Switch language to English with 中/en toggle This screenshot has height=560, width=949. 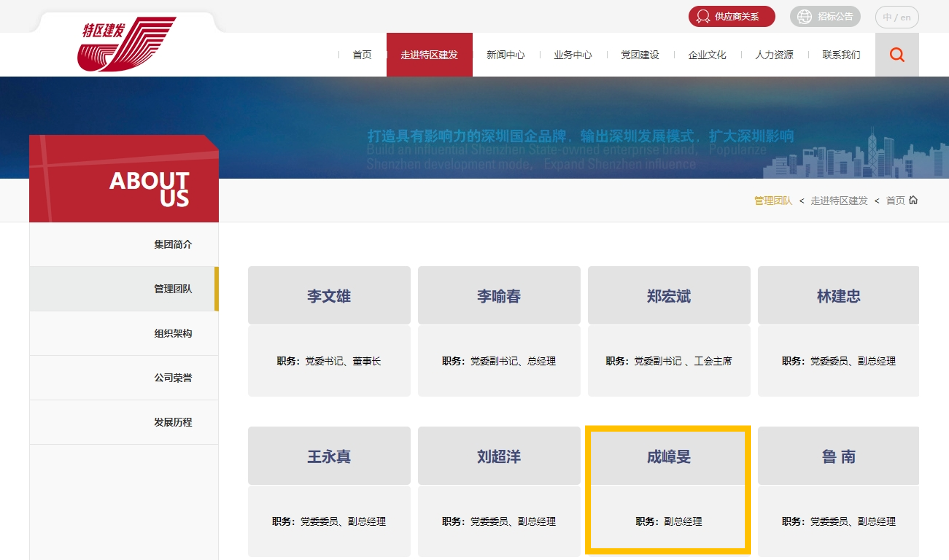coord(897,17)
